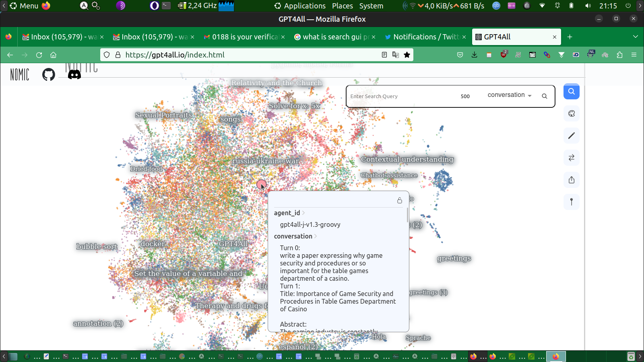The height and width of the screenshot is (362, 644).
Task: Switch to '0188 is your verification' tab
Action: point(245,37)
